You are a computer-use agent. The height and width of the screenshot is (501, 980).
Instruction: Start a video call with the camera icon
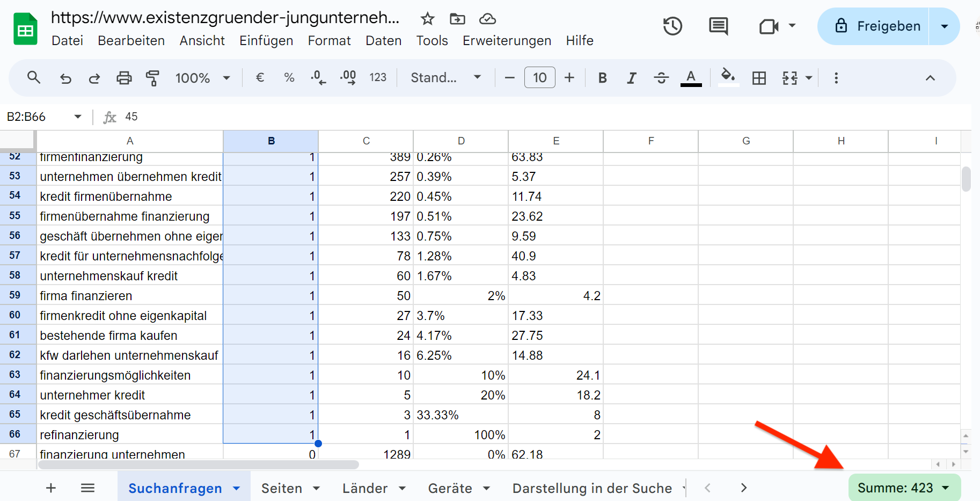[769, 26]
